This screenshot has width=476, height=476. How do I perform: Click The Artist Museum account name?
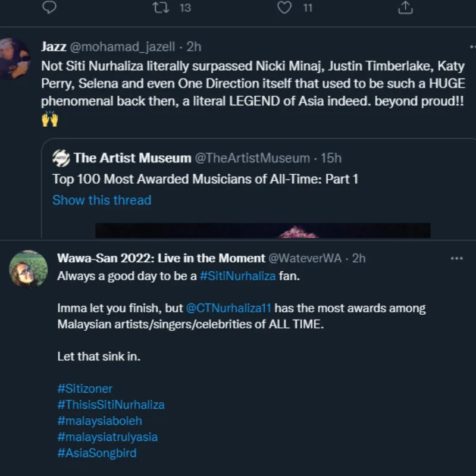coord(132,158)
